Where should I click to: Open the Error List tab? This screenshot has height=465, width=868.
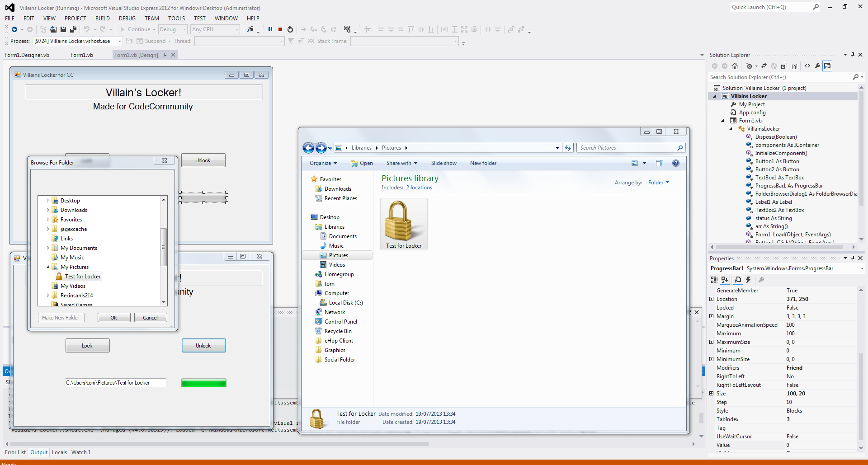15,452
